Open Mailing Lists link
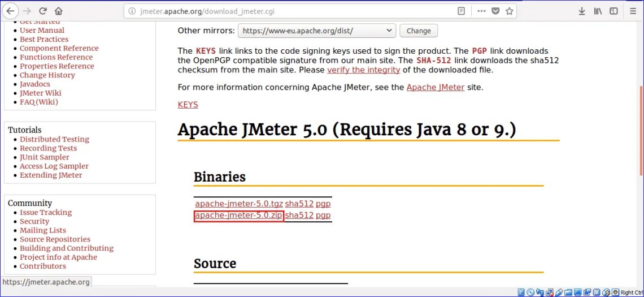The width and height of the screenshot is (644, 297). pyautogui.click(x=43, y=231)
